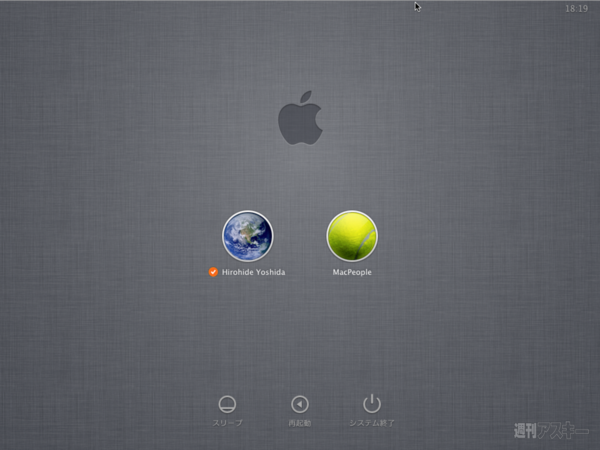
Task: Click the スリープ text label
Action: pos(227,423)
